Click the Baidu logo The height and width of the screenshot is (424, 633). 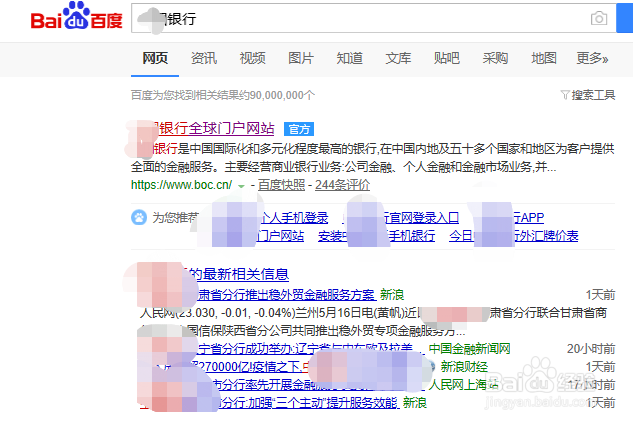pos(76,16)
